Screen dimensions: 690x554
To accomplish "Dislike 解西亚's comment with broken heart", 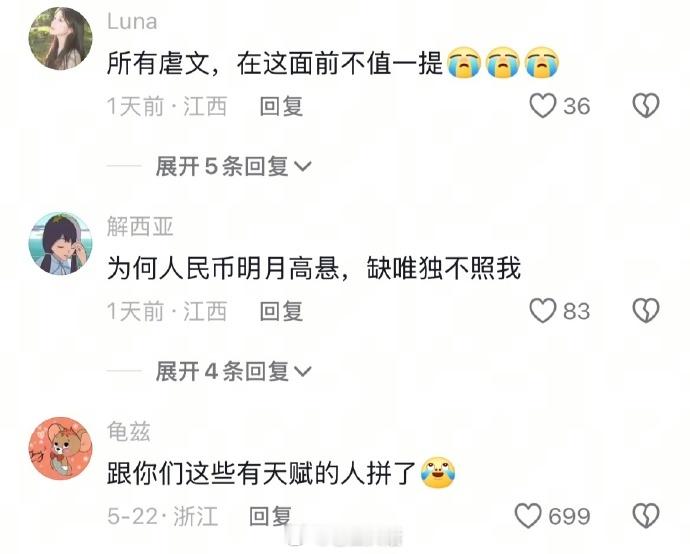I will (646, 311).
